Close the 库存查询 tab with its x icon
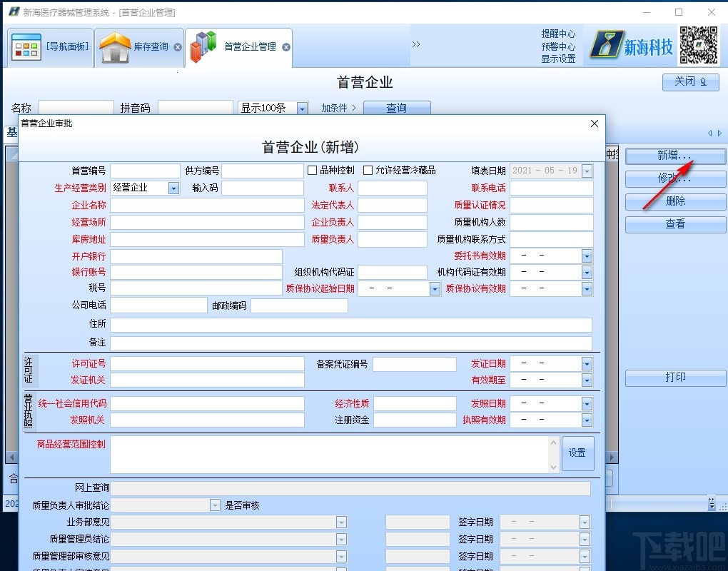 tap(177, 49)
